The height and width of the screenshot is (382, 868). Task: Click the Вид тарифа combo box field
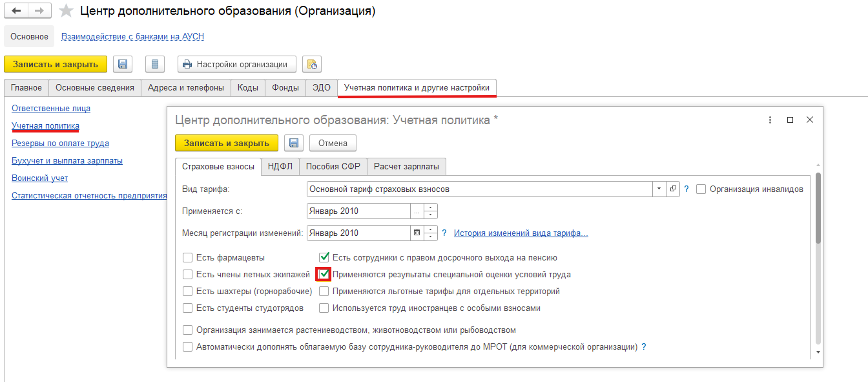(480, 189)
